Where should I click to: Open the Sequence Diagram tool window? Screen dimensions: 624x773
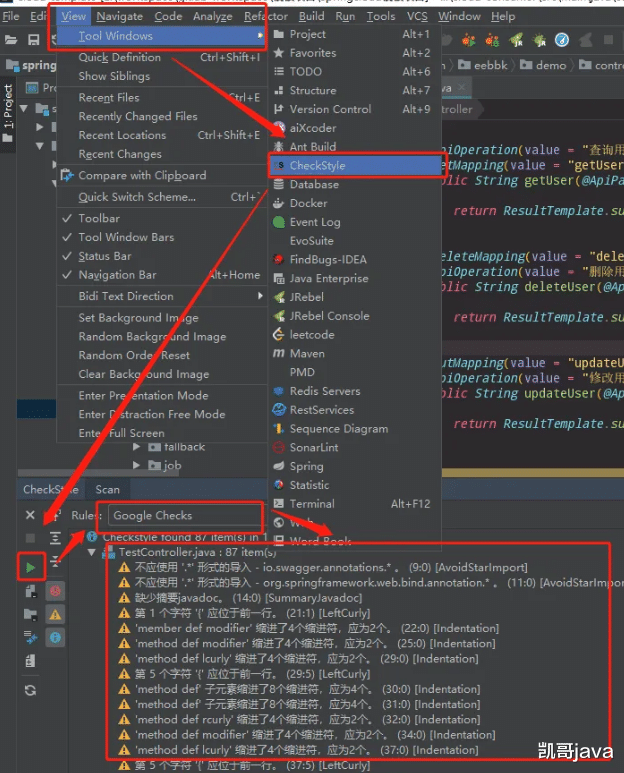tap(354, 429)
